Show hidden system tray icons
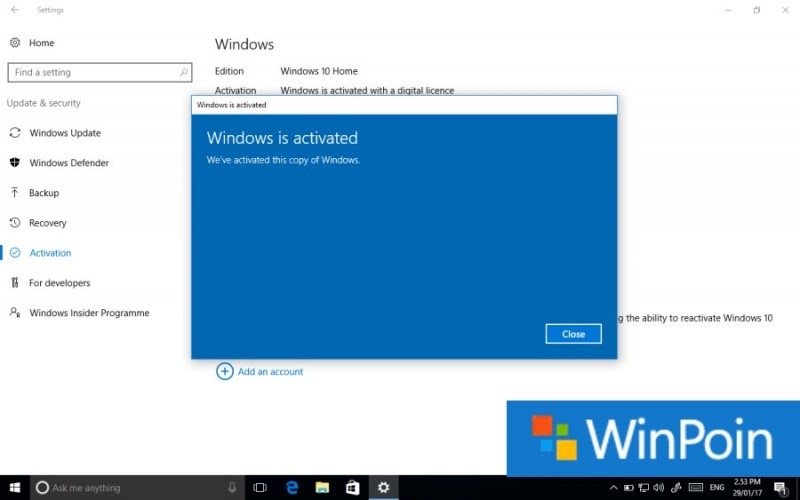The width and height of the screenshot is (800, 500). tap(614, 488)
